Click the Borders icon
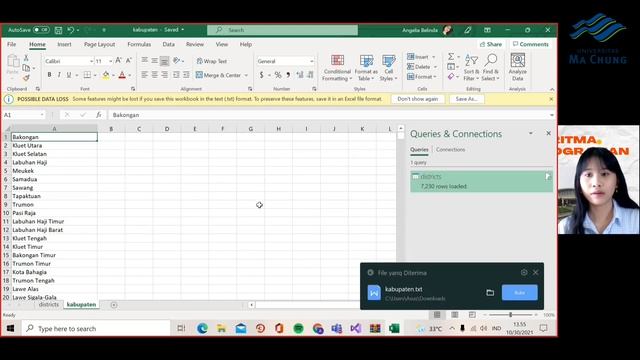The image size is (640, 360). pyautogui.click(x=87, y=75)
